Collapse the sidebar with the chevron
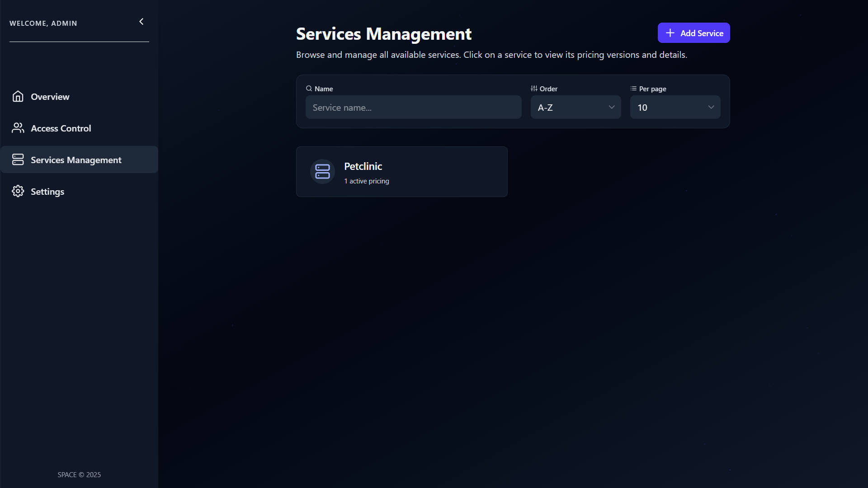Viewport: 868px width, 488px height. coord(141,22)
